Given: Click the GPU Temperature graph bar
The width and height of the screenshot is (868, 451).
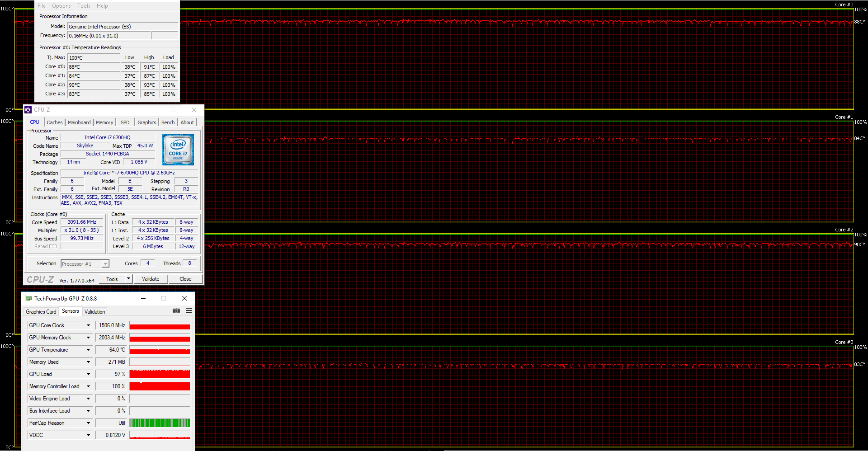Looking at the screenshot, I should coord(160,350).
